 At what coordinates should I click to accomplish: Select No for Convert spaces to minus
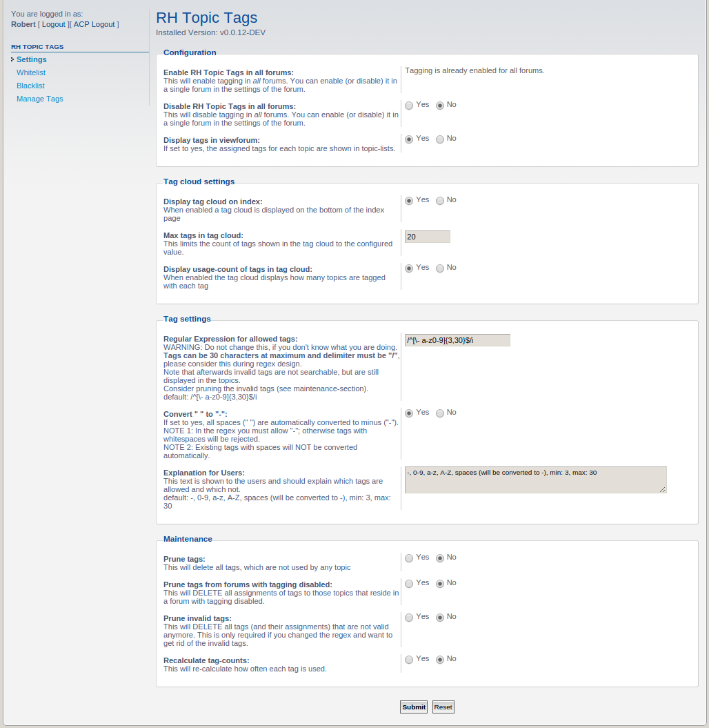(440, 413)
